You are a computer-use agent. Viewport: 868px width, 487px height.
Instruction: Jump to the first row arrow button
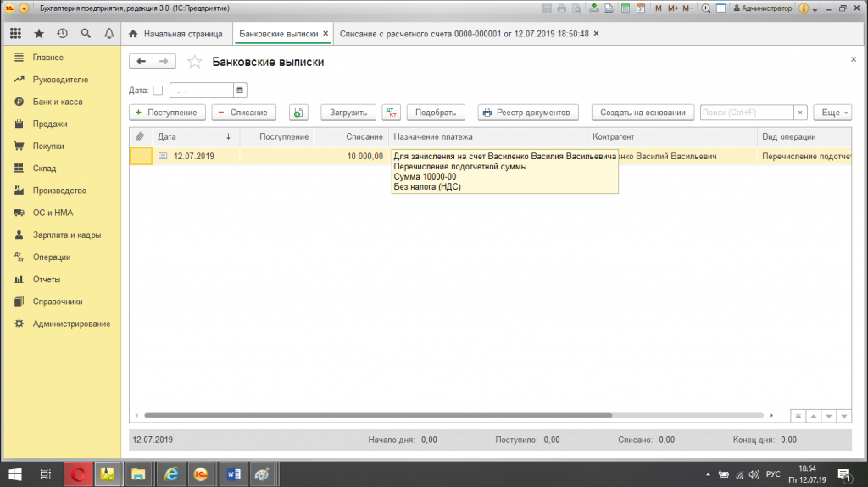pos(798,416)
